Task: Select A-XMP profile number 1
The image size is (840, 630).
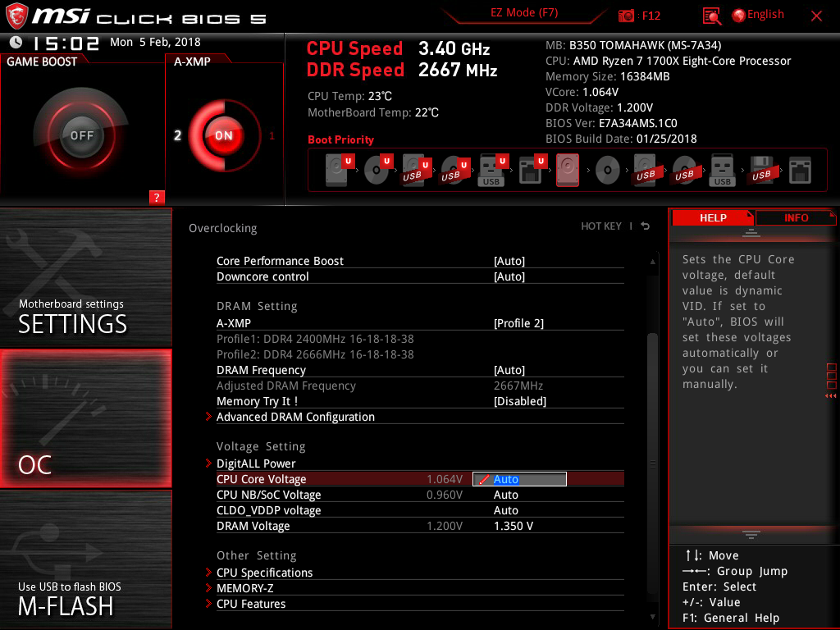Action: (272, 136)
